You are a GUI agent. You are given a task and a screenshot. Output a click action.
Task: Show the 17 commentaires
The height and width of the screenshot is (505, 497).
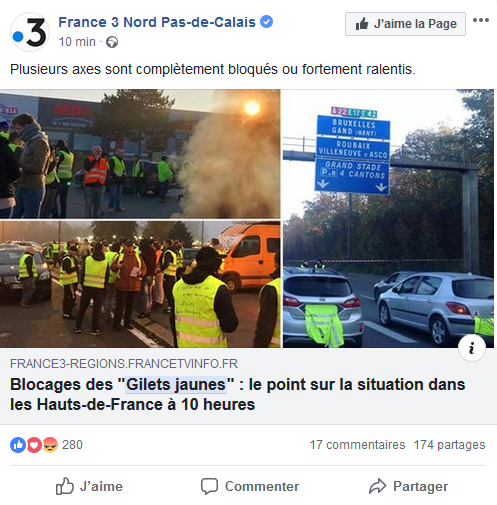tap(357, 445)
